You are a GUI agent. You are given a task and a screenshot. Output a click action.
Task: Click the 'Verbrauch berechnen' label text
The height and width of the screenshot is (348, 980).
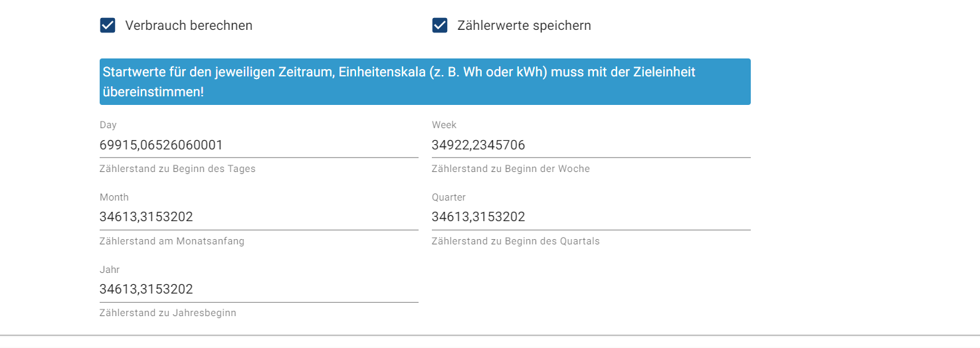(189, 26)
